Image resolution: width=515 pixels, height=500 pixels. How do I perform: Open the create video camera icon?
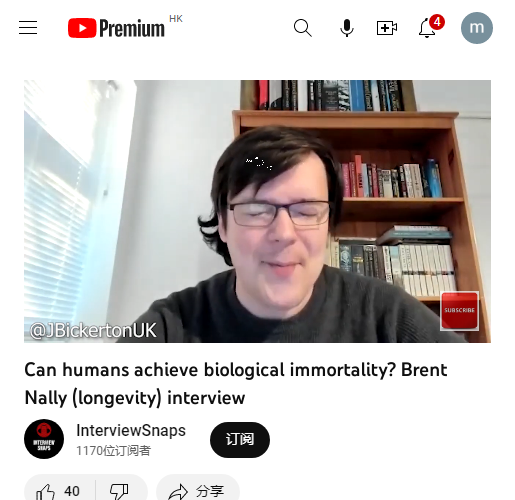pyautogui.click(x=387, y=28)
